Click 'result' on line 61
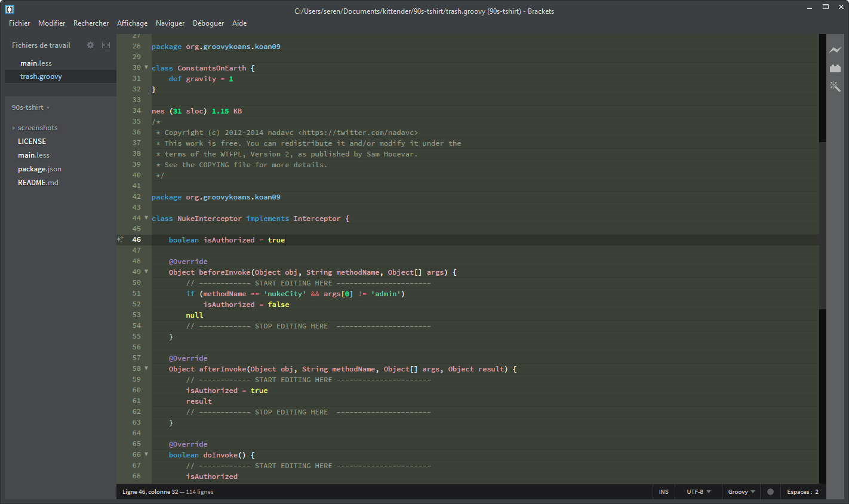The image size is (849, 504). [199, 401]
